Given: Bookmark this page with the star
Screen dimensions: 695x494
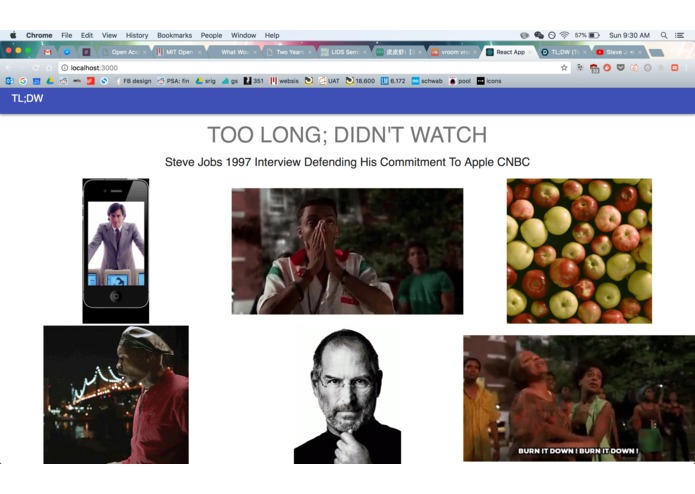Looking at the screenshot, I should pyautogui.click(x=564, y=68).
